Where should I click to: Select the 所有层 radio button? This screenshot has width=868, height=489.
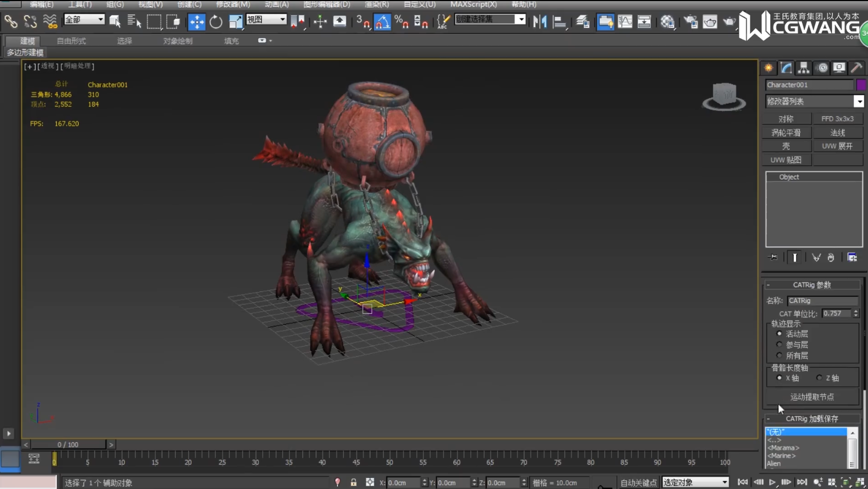tap(779, 355)
